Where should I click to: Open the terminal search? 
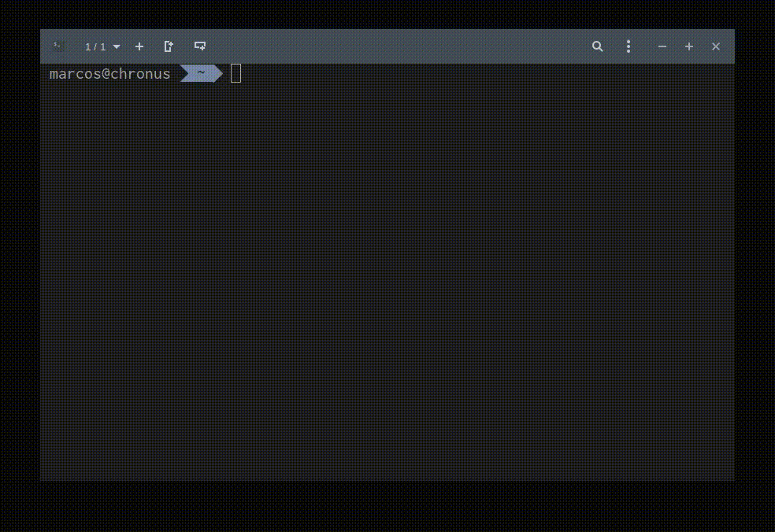597,46
